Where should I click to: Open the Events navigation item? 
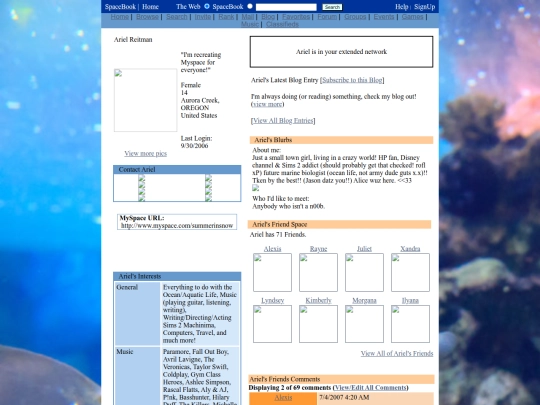click(384, 17)
